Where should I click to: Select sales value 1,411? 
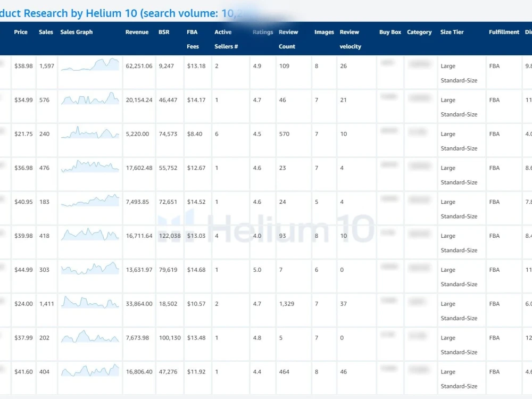[46, 303]
